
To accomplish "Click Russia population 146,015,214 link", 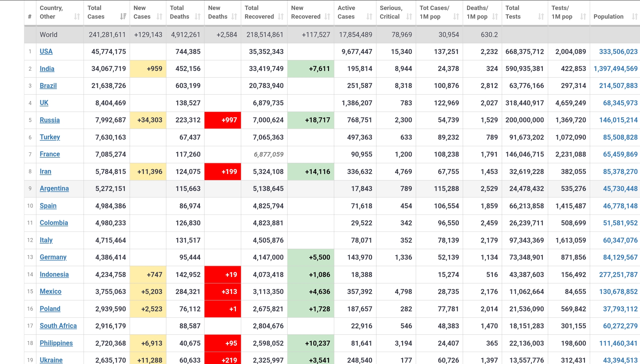I will pos(618,120).
